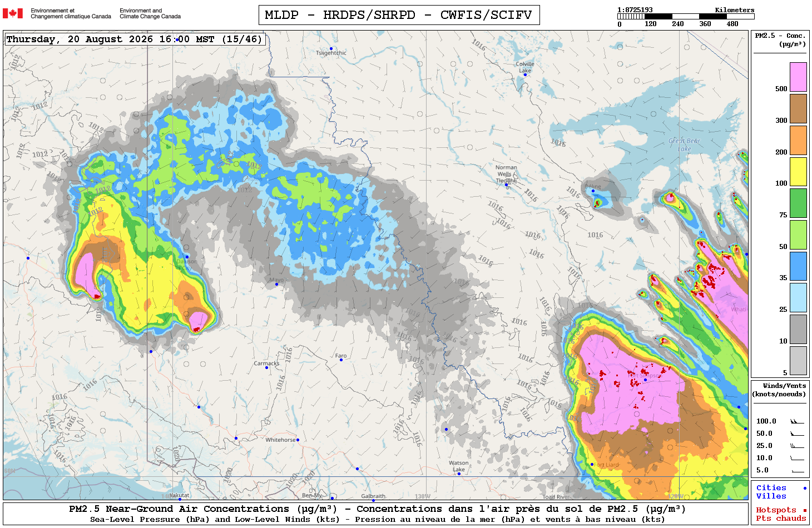Click the Mayo city label
Screen dimensions: 812x528
pos(276,280)
